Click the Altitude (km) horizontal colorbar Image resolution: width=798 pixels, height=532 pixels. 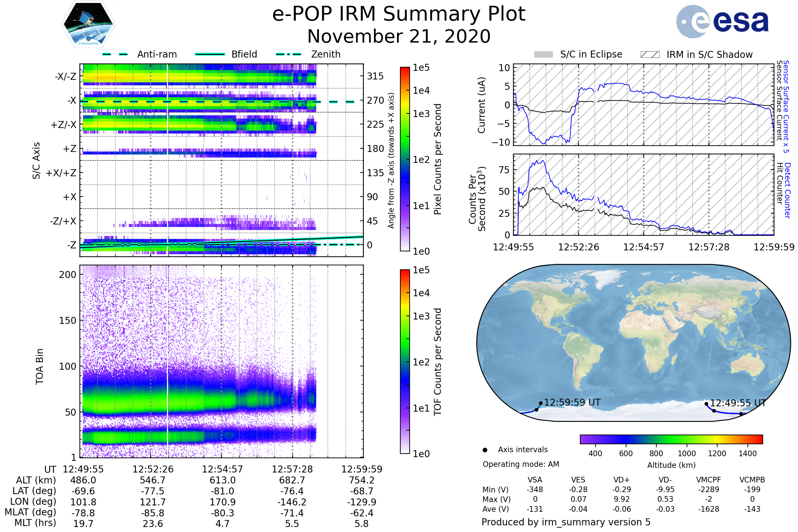pos(671,439)
